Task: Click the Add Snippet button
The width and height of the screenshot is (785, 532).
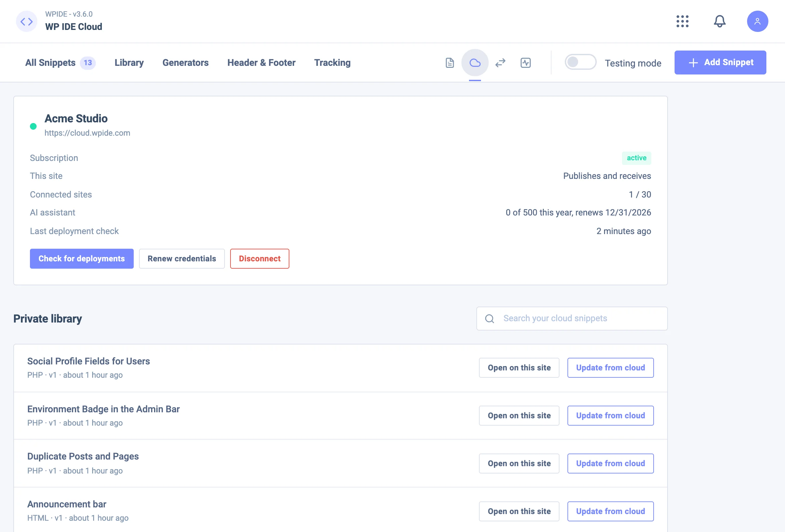Action: coord(720,63)
